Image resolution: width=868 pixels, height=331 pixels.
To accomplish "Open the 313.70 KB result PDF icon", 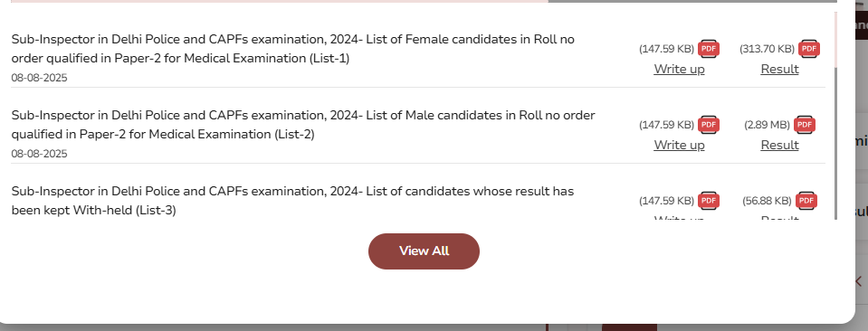I will tap(809, 49).
